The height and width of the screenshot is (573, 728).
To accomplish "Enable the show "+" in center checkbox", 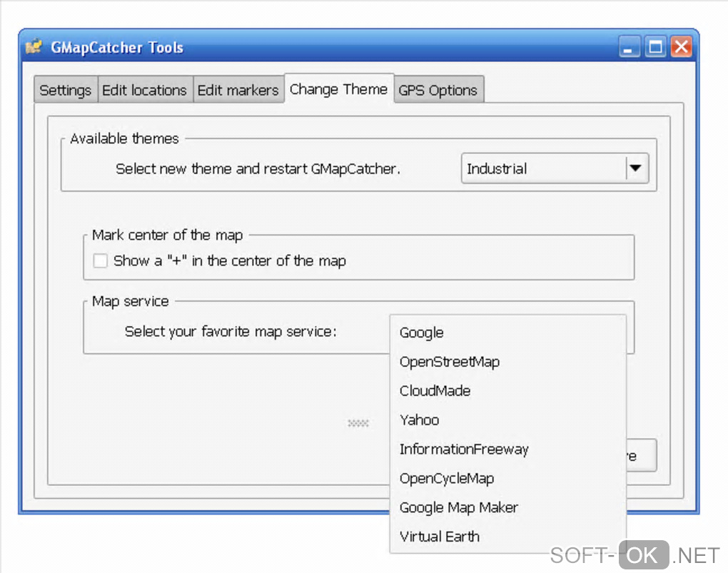I will (x=101, y=261).
